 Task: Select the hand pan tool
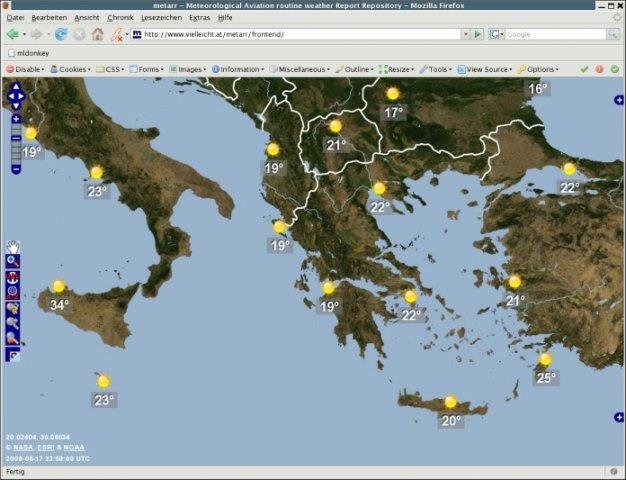click(13, 246)
